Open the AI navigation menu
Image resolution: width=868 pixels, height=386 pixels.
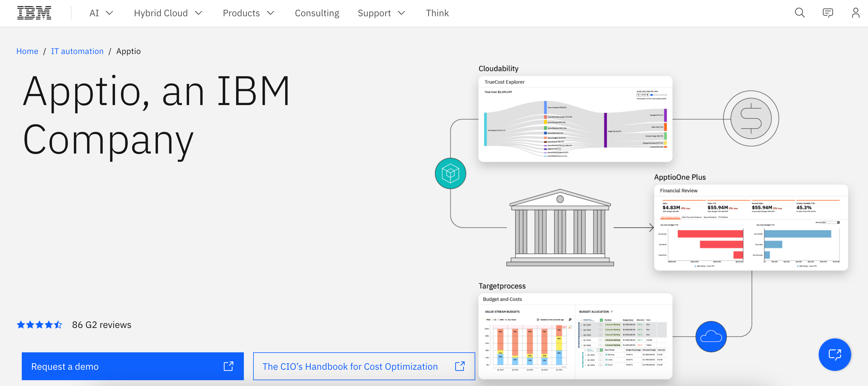pyautogui.click(x=101, y=13)
